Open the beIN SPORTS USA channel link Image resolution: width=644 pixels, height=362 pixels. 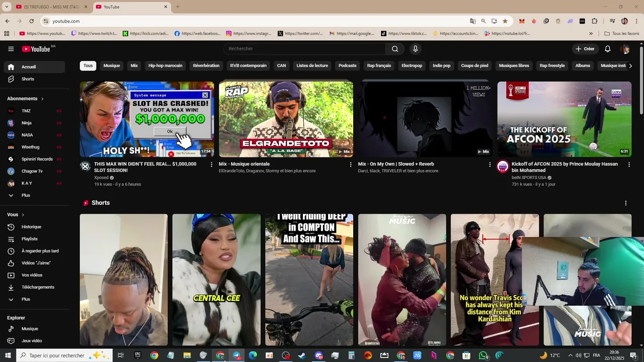529,177
